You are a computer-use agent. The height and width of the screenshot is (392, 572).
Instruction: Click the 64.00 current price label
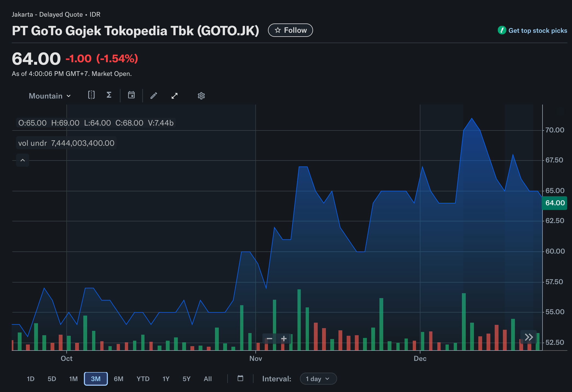pos(555,203)
